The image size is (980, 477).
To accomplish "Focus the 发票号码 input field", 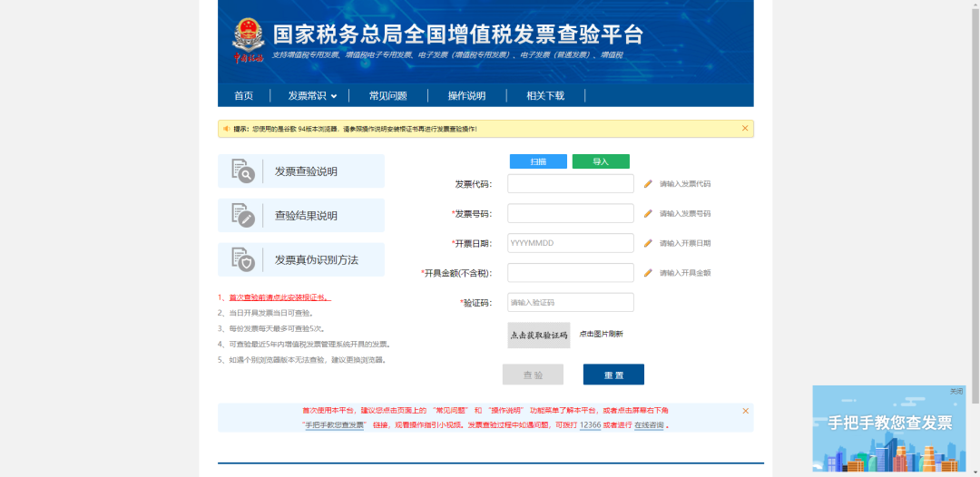I will [571, 213].
